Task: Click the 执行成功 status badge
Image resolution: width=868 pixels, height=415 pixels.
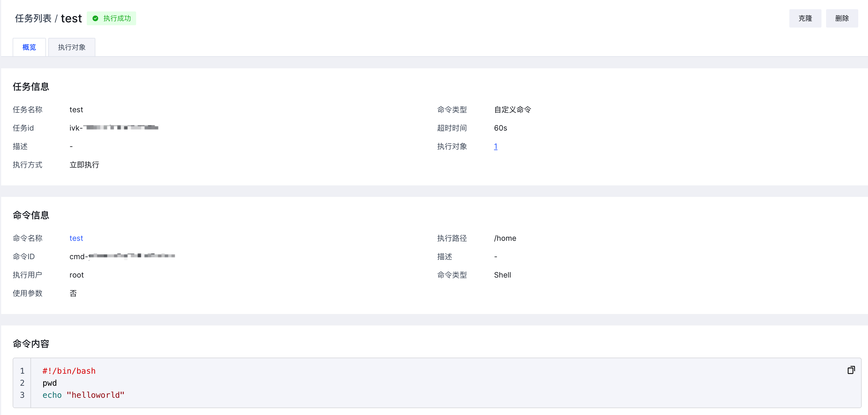Action: pos(111,18)
